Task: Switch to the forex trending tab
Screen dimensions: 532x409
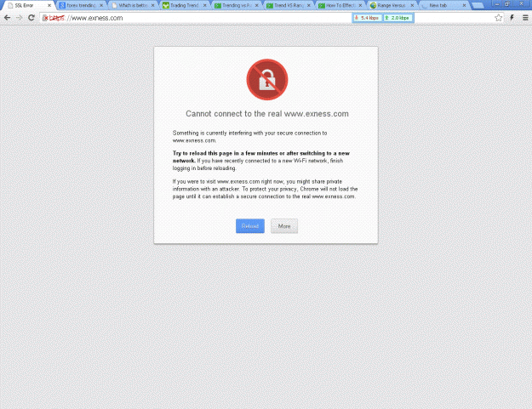Action: pyautogui.click(x=81, y=5)
